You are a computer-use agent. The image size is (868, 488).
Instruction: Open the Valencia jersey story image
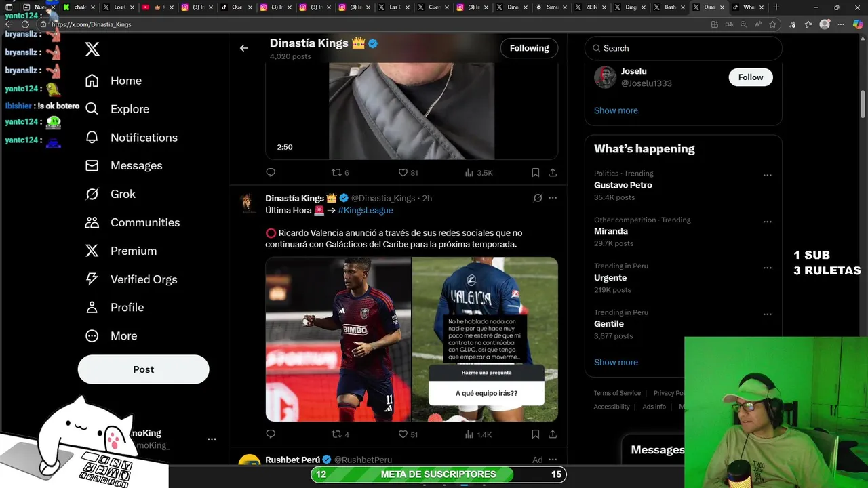click(485, 339)
